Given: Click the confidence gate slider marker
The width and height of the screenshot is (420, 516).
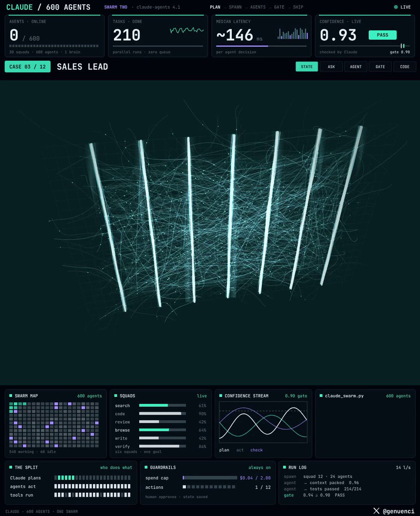Looking at the screenshot, I should click(403, 46).
